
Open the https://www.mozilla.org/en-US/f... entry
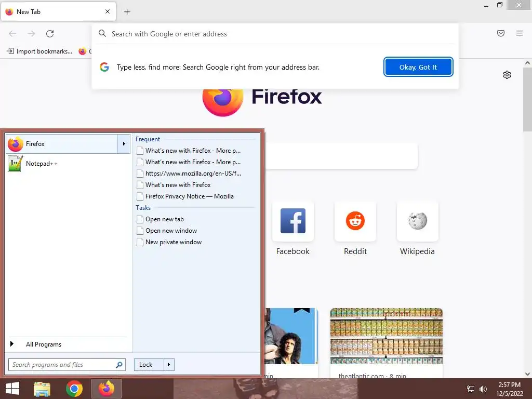[189, 174]
